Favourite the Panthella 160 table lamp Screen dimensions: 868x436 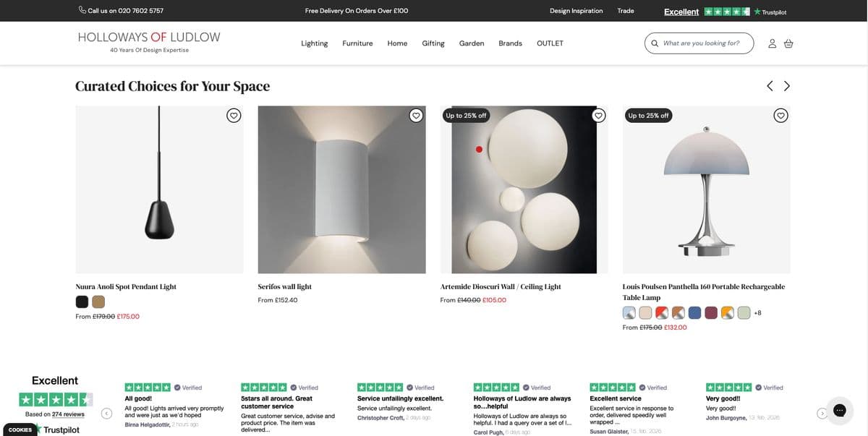click(x=780, y=116)
